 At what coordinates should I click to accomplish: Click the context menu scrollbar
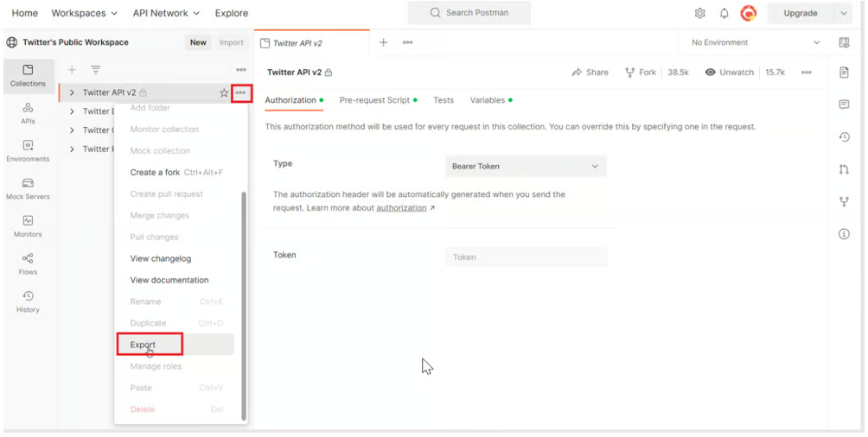tap(244, 306)
